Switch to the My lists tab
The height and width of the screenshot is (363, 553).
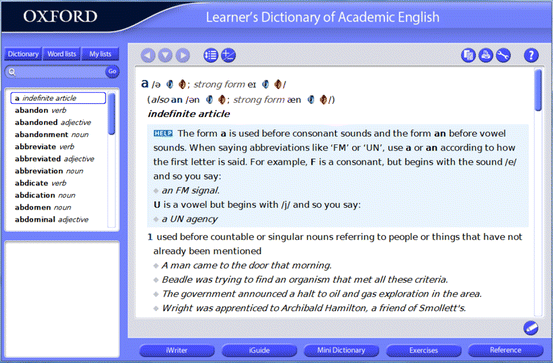(x=100, y=54)
